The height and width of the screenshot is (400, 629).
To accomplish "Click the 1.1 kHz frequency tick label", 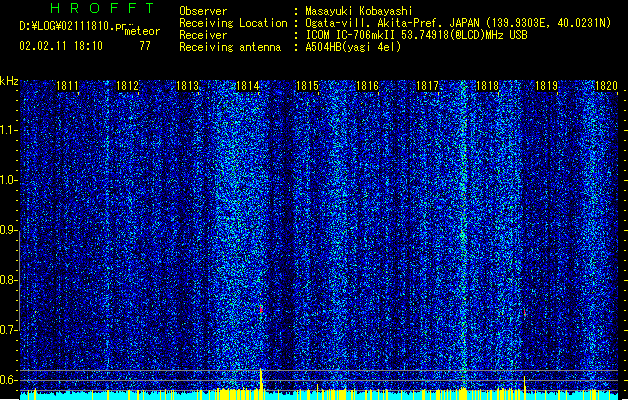I will coord(8,130).
